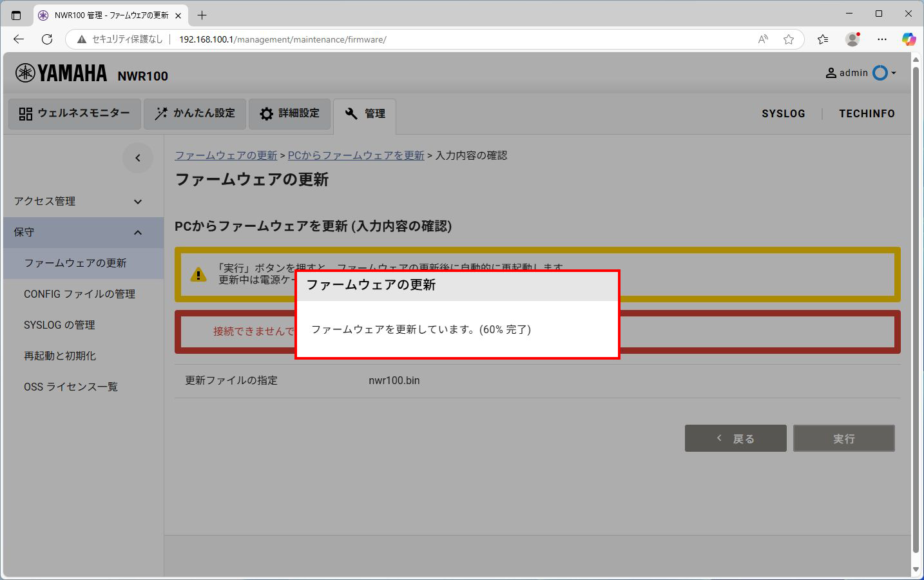Click the admin user icon in the header
The image size is (924, 580).
(x=831, y=73)
